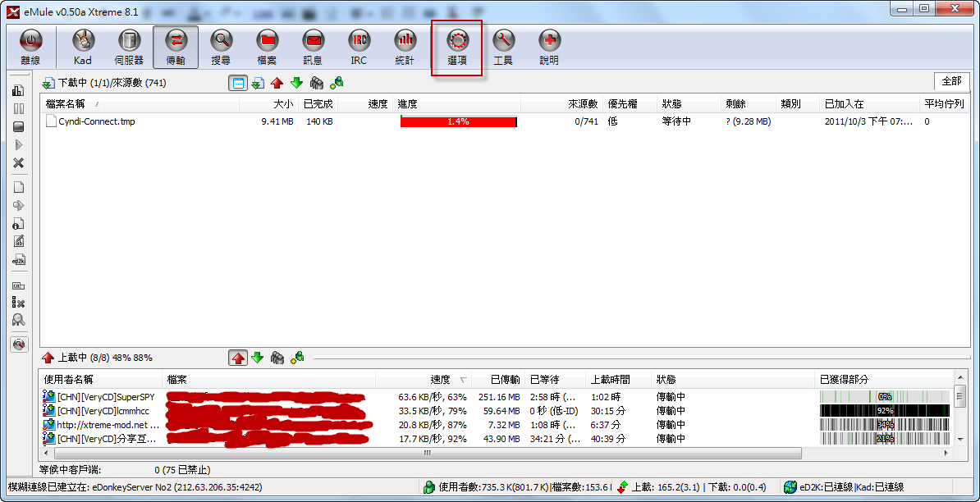Screen dimensions: 980x502
Task: Sort uploads by 使用者名稱 column
Action: 101,380
